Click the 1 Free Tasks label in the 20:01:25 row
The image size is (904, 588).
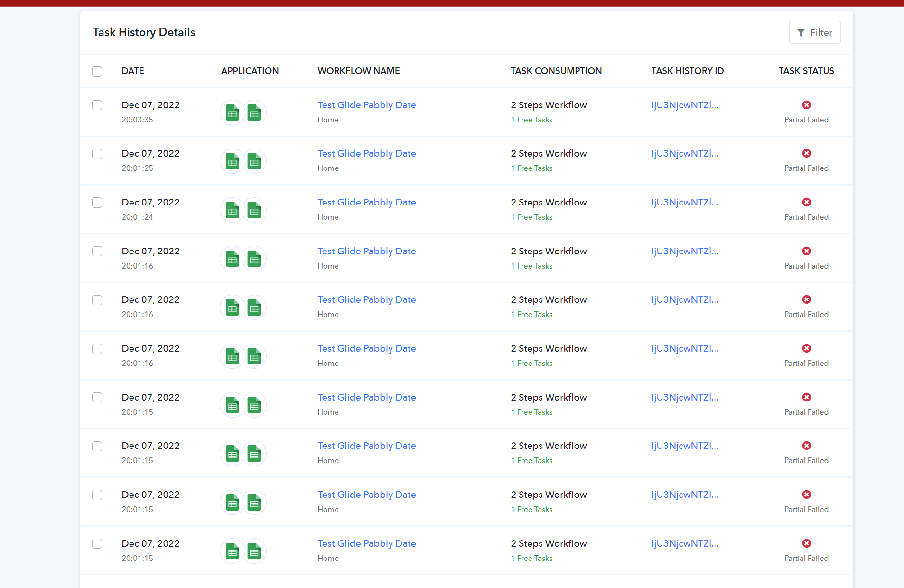pos(531,168)
